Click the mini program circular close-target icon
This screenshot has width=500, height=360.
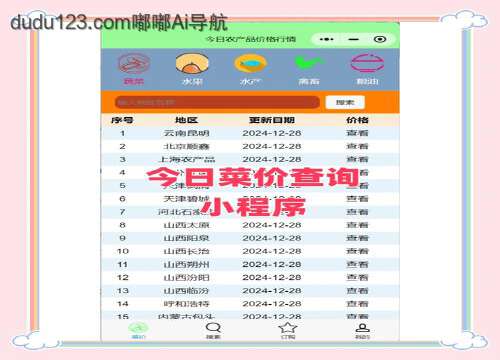[x=380, y=39]
